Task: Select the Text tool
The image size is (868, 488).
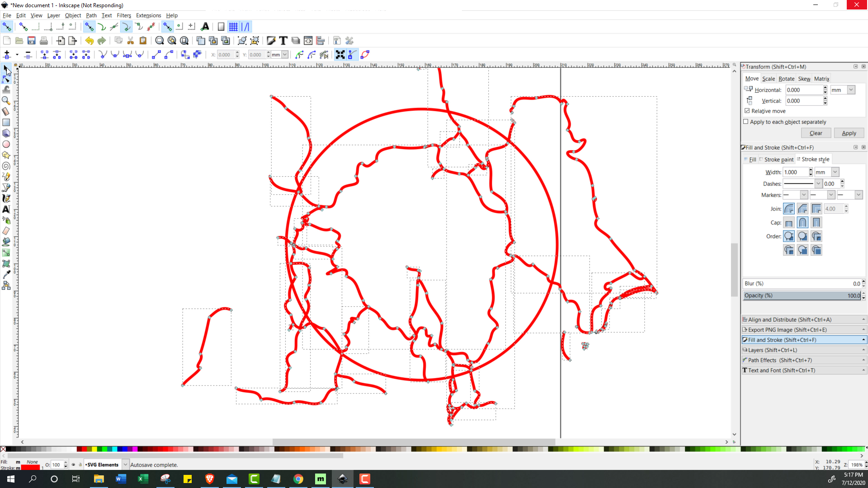Action: [x=7, y=209]
